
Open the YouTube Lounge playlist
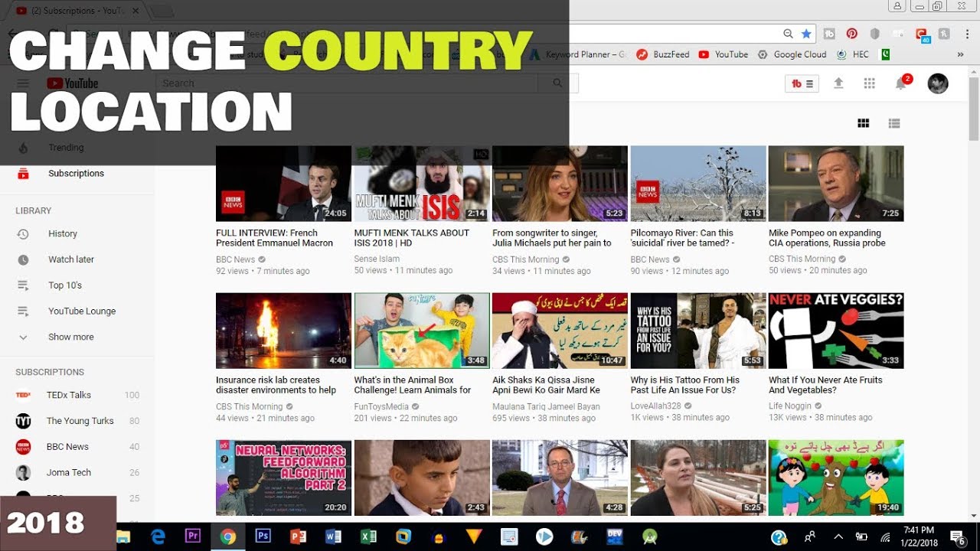click(x=77, y=311)
